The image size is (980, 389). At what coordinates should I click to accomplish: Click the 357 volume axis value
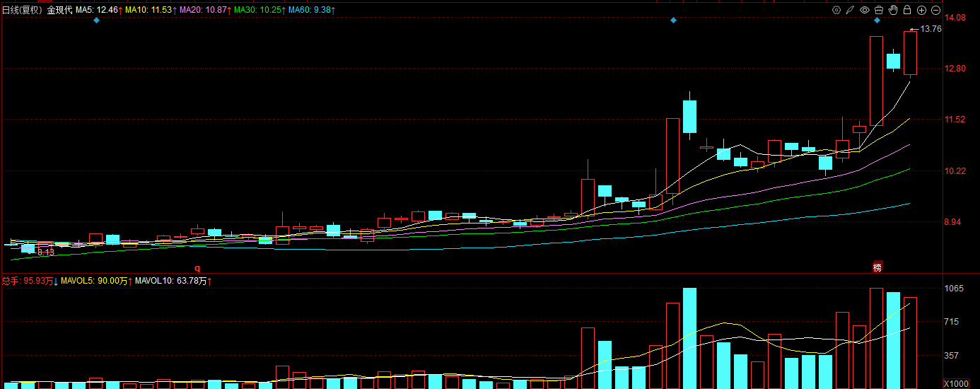(x=952, y=356)
